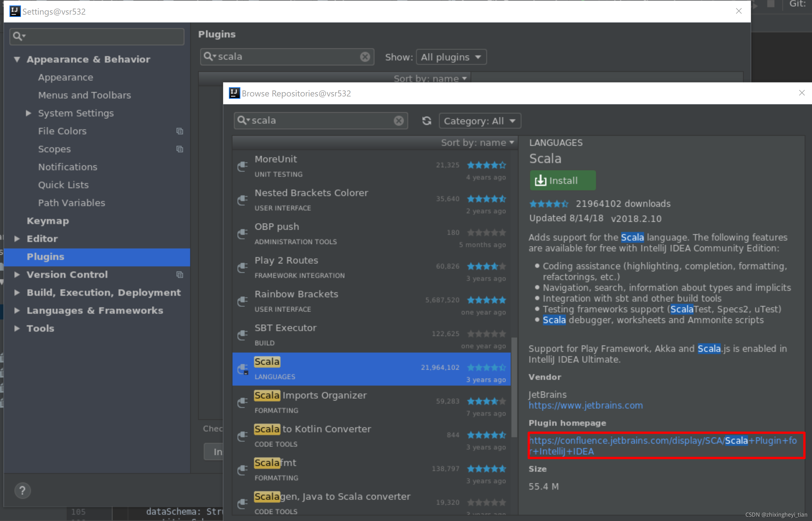
Task: Click the help question mark icon
Action: click(x=23, y=491)
